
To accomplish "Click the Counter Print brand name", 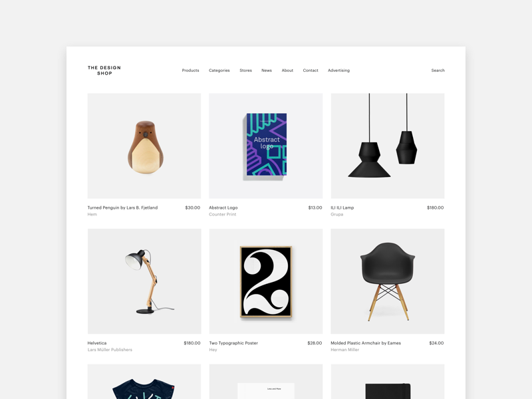I will tap(223, 214).
